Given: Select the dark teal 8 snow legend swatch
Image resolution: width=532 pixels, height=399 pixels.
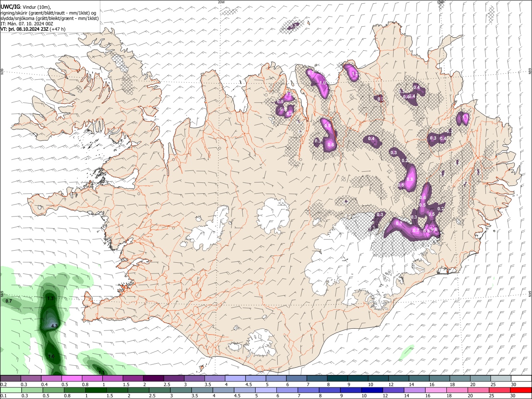Looking at the screenshot, I should (337, 378).
